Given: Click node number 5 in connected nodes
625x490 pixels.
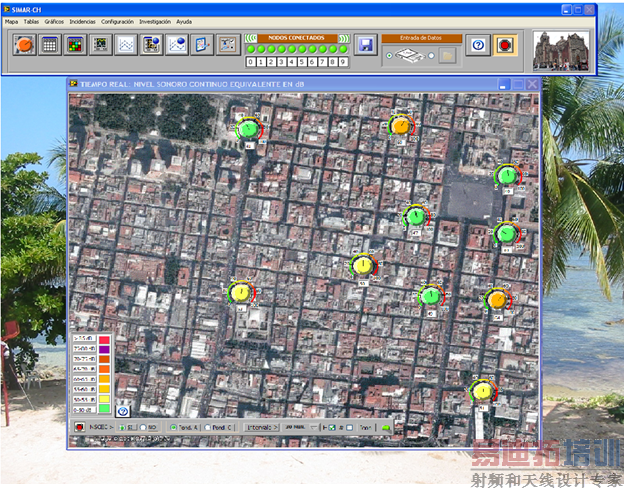Looking at the screenshot, I should (x=302, y=62).
